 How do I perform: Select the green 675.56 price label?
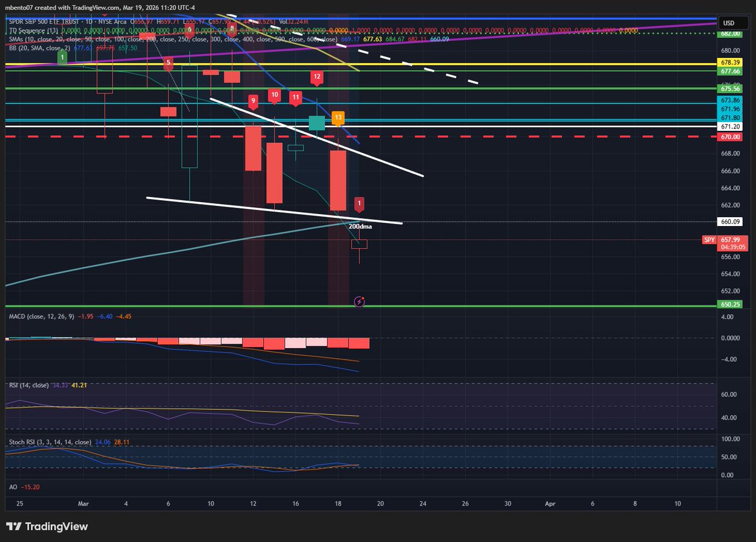[x=729, y=89]
